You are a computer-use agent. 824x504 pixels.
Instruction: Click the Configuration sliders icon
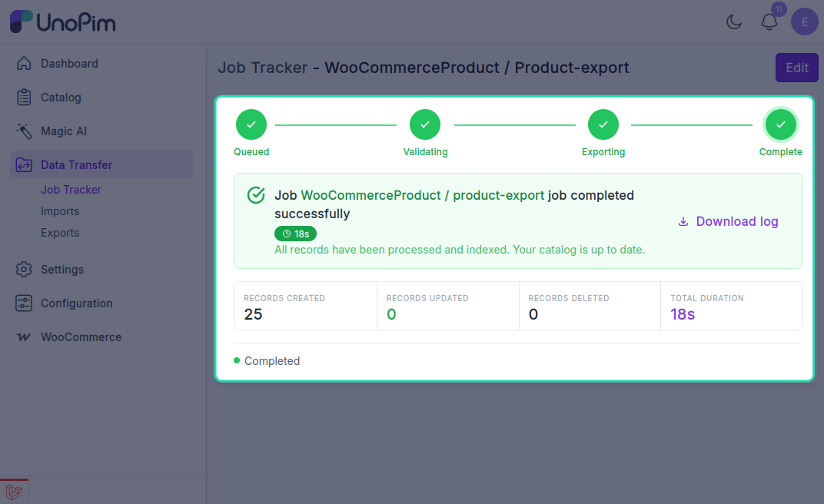pyautogui.click(x=24, y=303)
